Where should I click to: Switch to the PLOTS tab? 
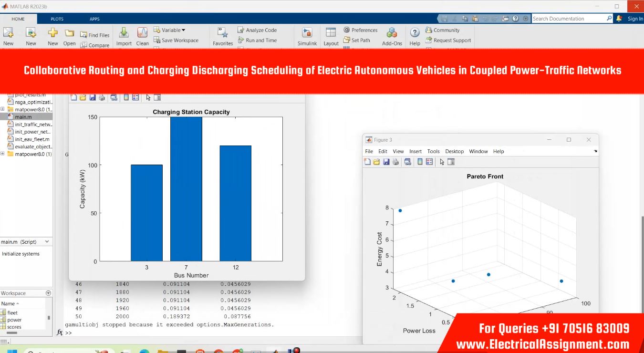pyautogui.click(x=57, y=19)
